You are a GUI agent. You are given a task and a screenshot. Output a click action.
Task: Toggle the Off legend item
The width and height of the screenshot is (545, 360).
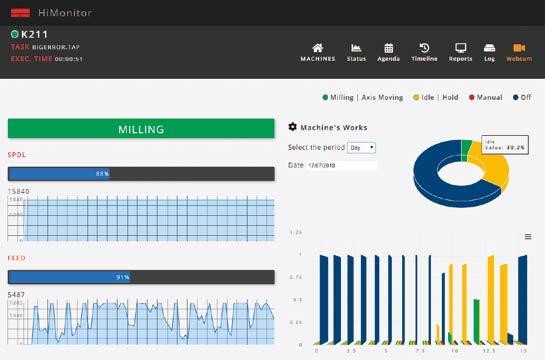tap(522, 98)
